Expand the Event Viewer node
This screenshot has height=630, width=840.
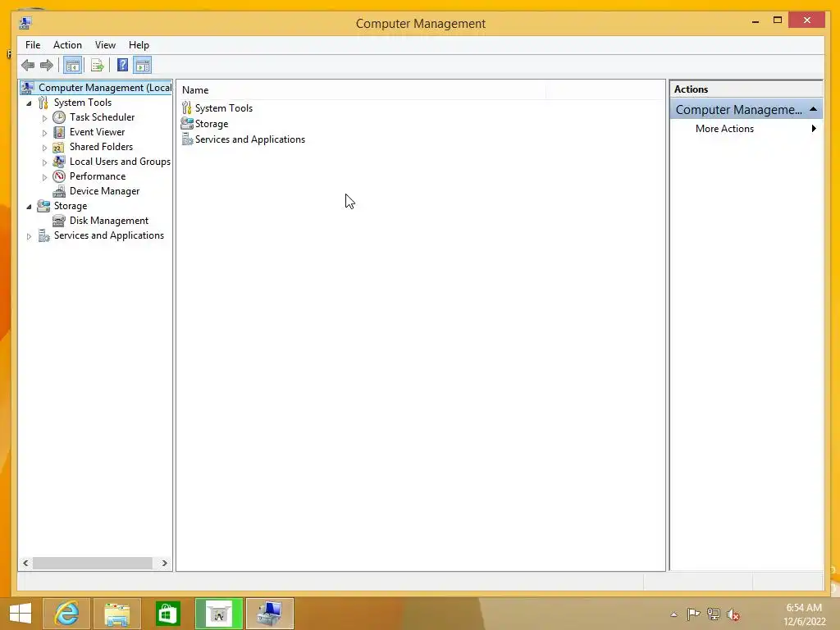tap(44, 132)
